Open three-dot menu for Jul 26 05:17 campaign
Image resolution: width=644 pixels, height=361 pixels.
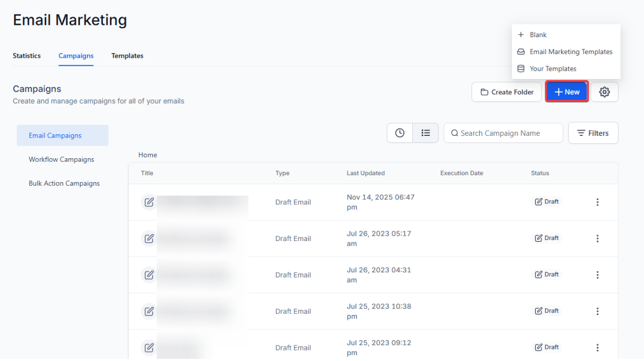pyautogui.click(x=597, y=239)
